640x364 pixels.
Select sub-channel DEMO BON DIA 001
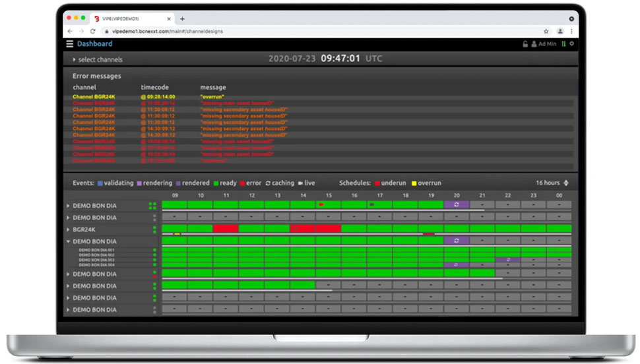[x=97, y=250]
